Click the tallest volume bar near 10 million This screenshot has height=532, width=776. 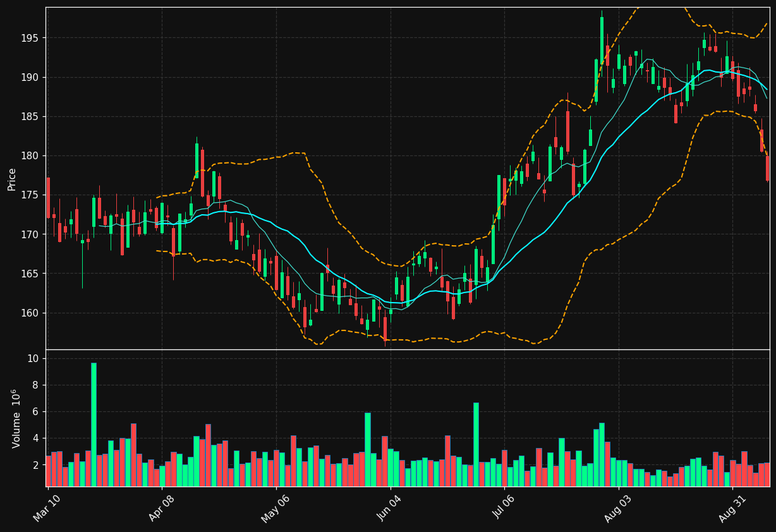click(94, 424)
